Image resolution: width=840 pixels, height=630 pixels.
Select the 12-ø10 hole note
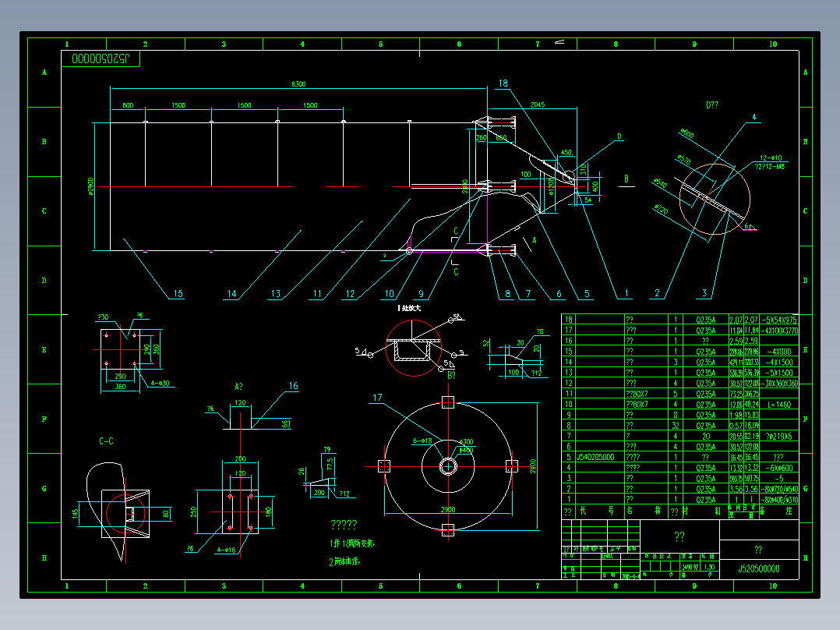click(x=771, y=157)
